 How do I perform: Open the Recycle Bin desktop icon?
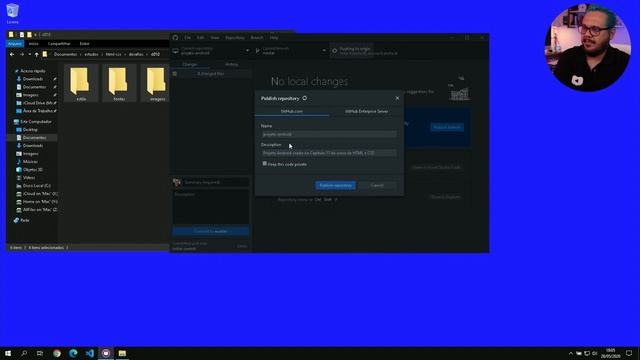(x=12, y=13)
